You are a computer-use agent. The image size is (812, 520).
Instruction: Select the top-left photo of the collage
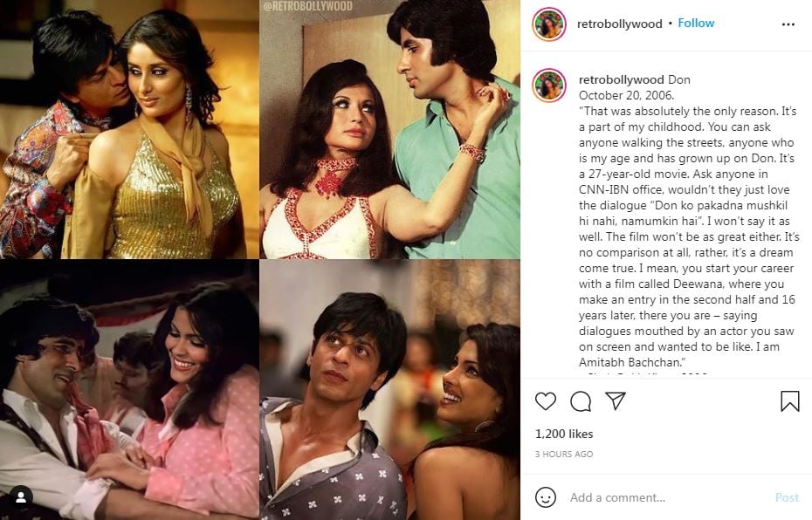point(129,129)
